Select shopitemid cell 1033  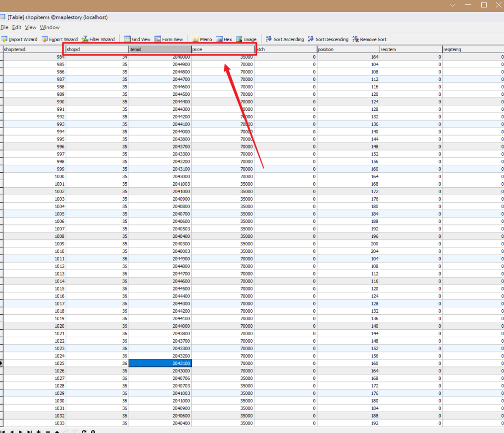(34, 423)
